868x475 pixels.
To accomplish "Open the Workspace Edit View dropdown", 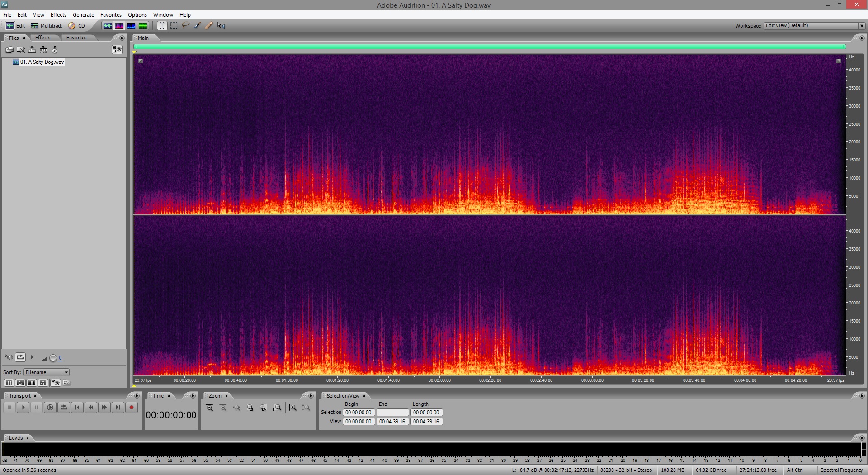I will 814,26.
